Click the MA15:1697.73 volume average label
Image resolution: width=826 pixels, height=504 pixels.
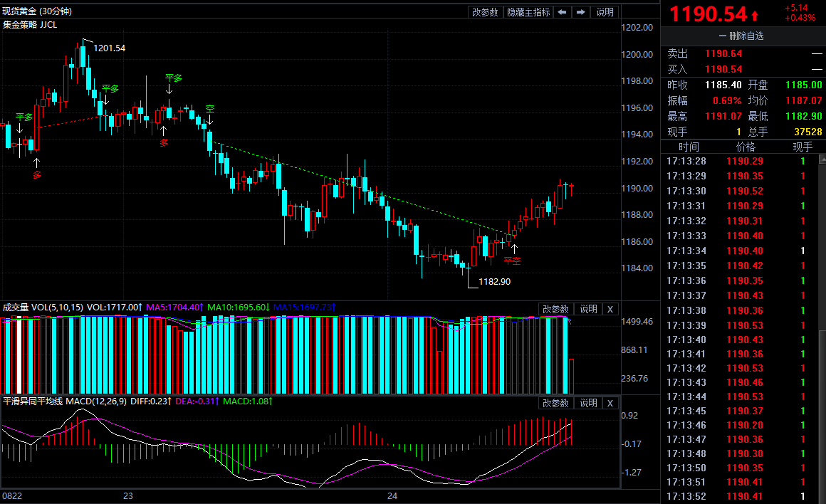tap(305, 307)
